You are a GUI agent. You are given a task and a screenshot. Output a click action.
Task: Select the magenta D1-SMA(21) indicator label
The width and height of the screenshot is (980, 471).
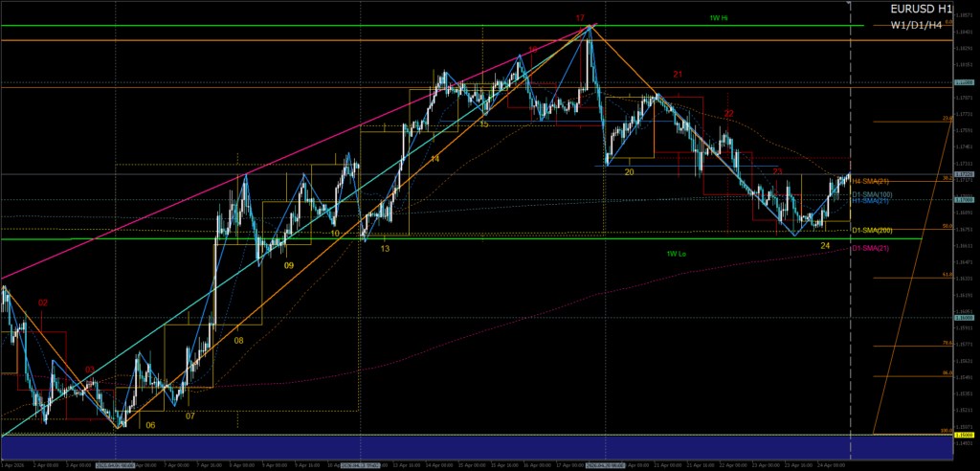(x=871, y=249)
